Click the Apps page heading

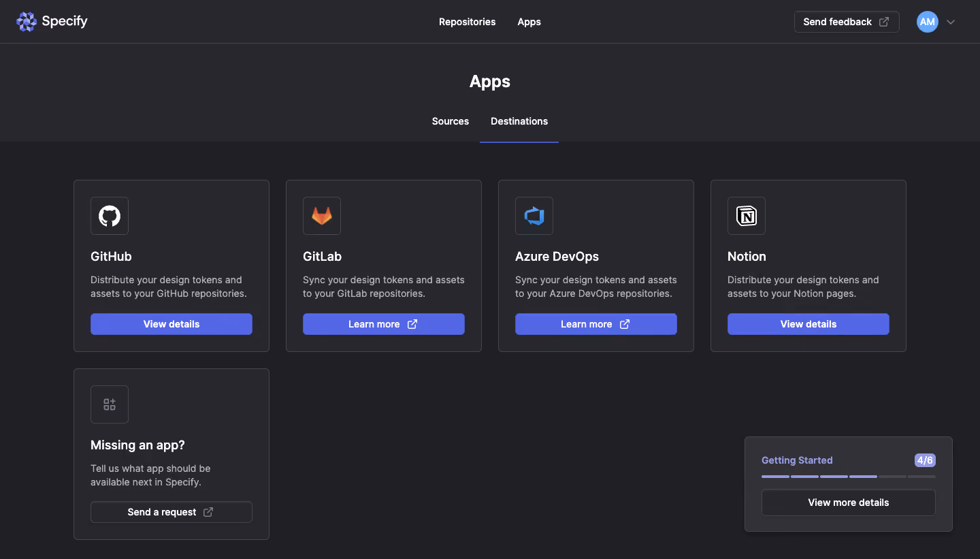pyautogui.click(x=490, y=82)
